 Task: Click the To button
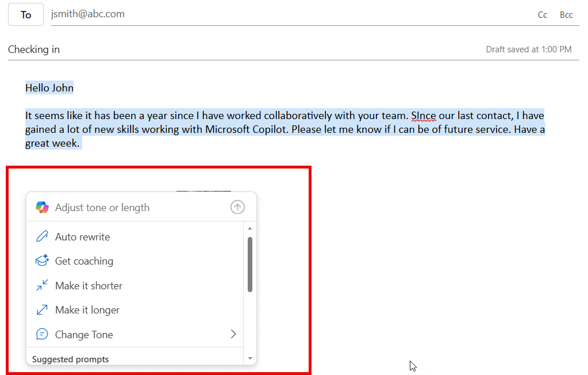tap(26, 14)
